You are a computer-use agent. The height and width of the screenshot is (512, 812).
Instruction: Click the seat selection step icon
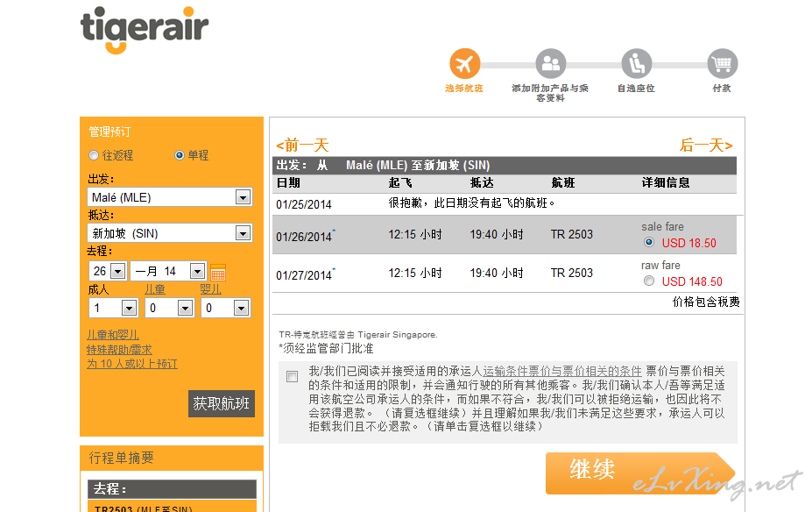[637, 64]
